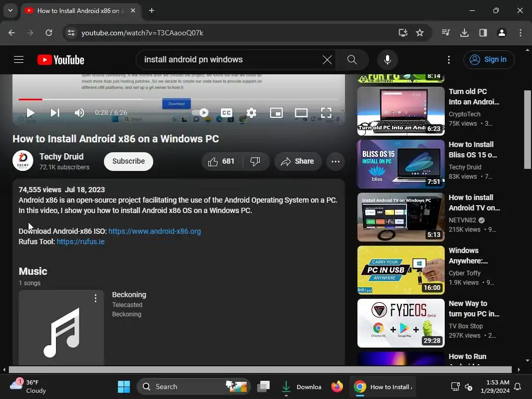Open the tab search dropdown
532x399 pixels.
(x=10, y=10)
